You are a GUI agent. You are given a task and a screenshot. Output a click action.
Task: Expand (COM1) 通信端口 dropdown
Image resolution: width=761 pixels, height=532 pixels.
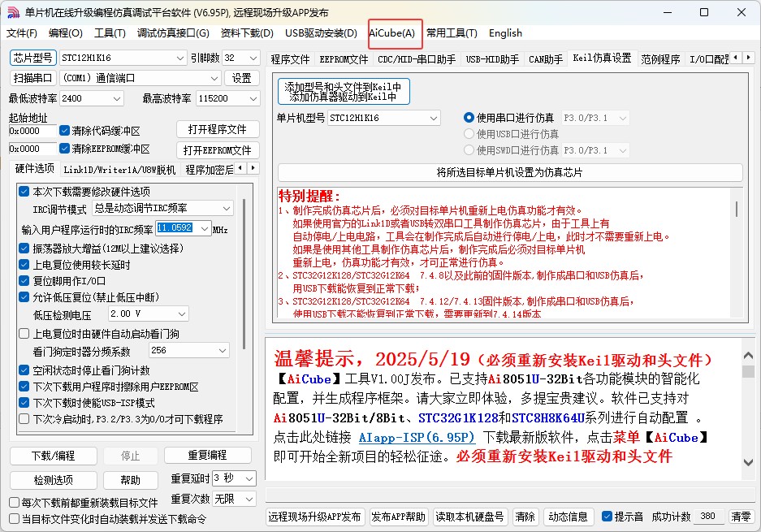(x=214, y=78)
